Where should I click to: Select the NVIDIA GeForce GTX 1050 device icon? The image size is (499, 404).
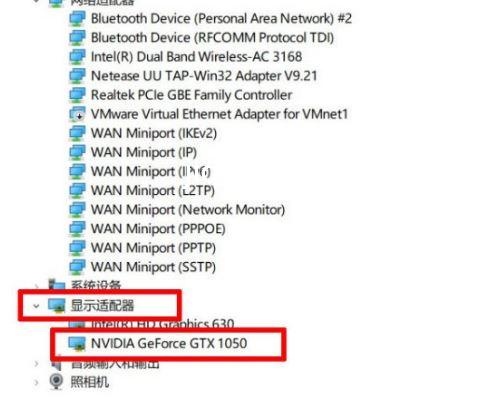tap(77, 343)
